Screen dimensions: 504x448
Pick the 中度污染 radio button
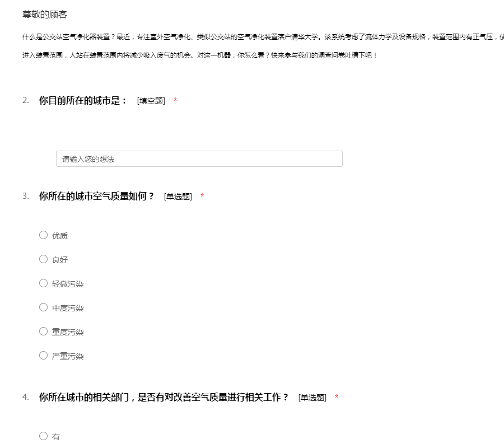44,307
